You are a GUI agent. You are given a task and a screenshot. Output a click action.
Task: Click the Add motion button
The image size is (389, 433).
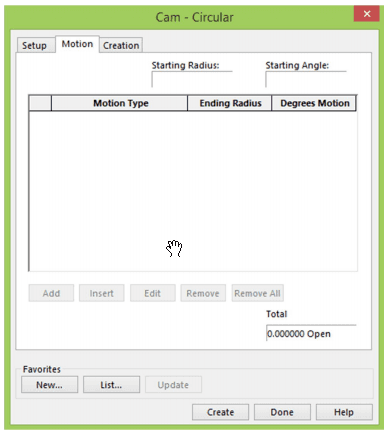pyautogui.click(x=51, y=293)
